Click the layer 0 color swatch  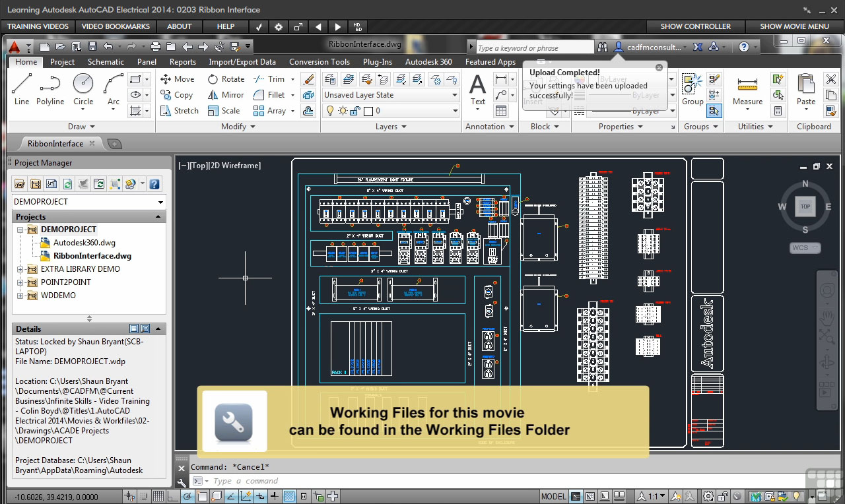368,111
